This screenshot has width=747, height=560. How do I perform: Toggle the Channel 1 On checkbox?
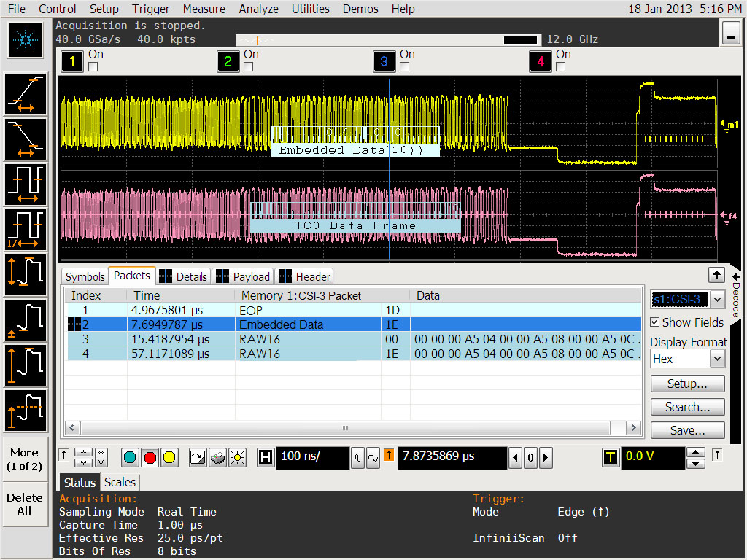(93, 67)
